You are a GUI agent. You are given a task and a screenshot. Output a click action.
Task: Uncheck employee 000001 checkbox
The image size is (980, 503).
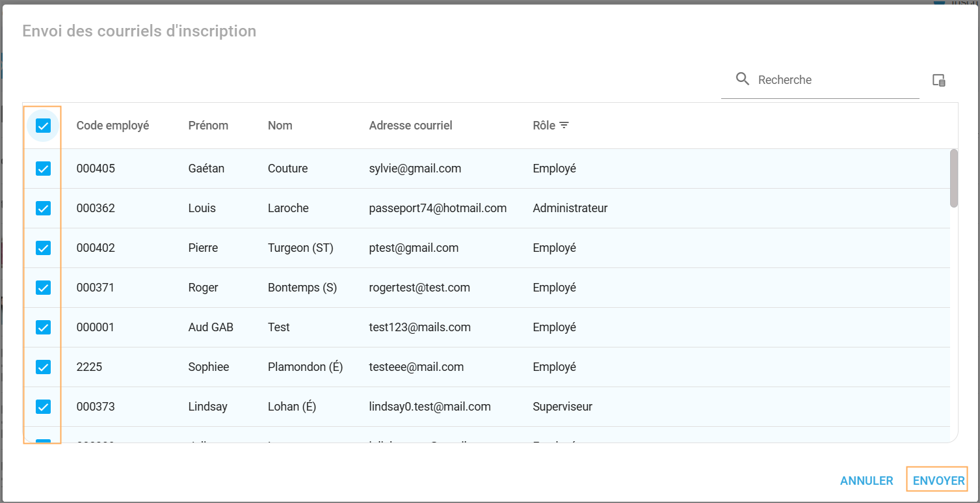pyautogui.click(x=43, y=327)
